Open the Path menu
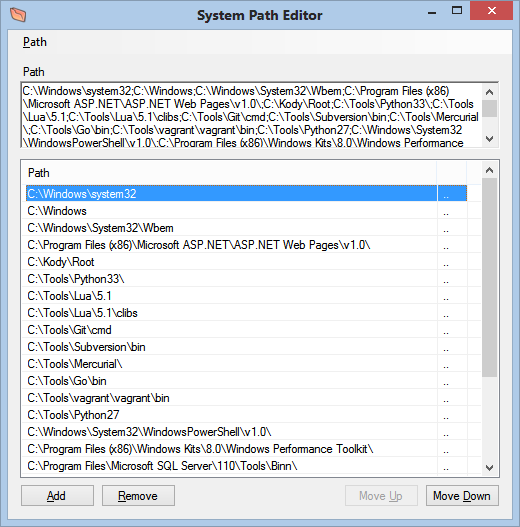This screenshot has width=520, height=527. pyautogui.click(x=35, y=42)
